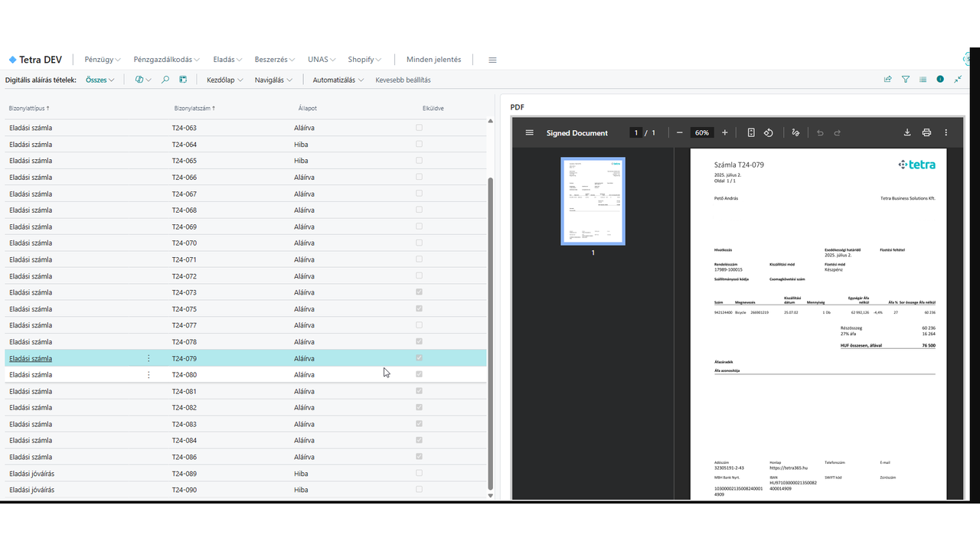The image size is (980, 551).
Task: Click the PDF undo arrow
Action: (x=820, y=132)
